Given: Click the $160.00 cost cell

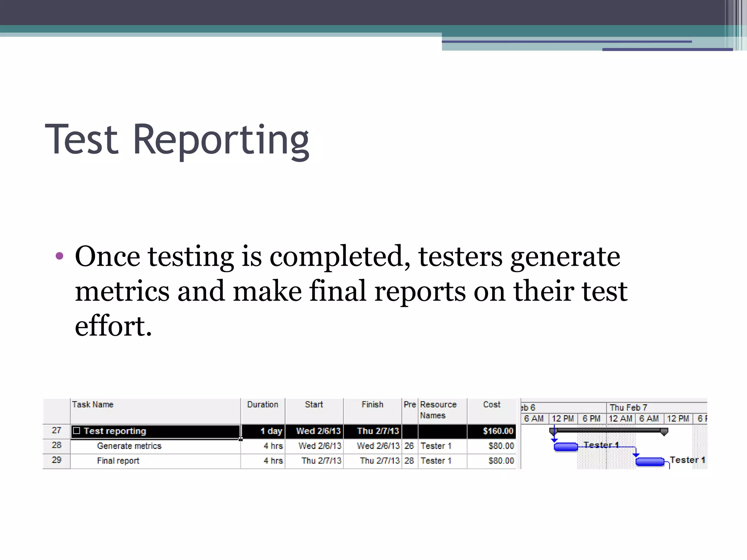Looking at the screenshot, I should click(492, 431).
